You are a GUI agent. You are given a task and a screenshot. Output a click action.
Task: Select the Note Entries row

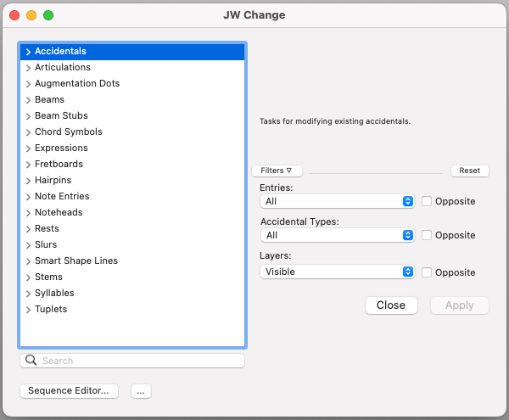132,196
